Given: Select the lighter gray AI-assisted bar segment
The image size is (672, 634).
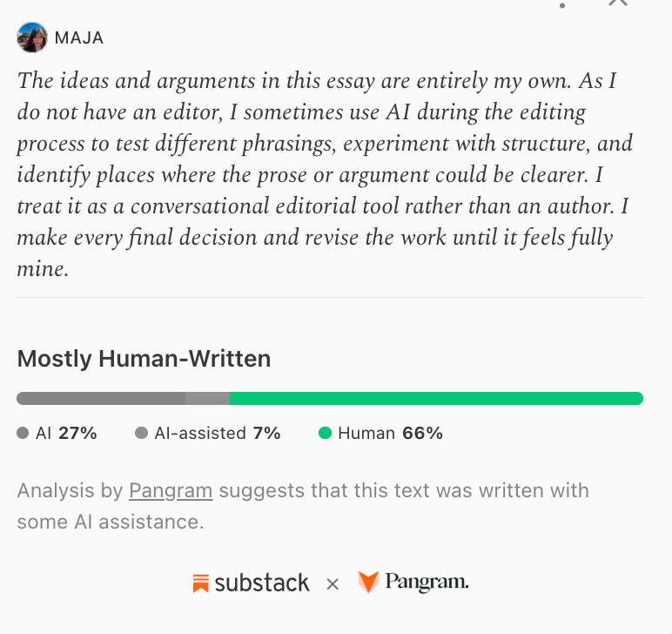Looking at the screenshot, I should (207, 398).
